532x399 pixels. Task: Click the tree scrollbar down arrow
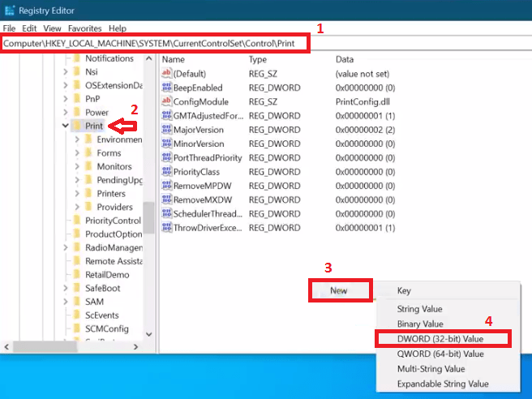(148, 334)
